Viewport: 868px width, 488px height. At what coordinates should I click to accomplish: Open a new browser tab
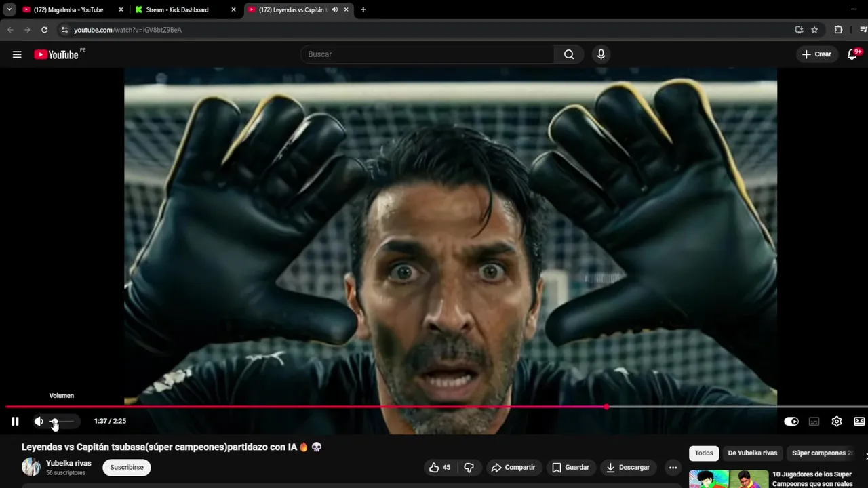pyautogui.click(x=363, y=9)
